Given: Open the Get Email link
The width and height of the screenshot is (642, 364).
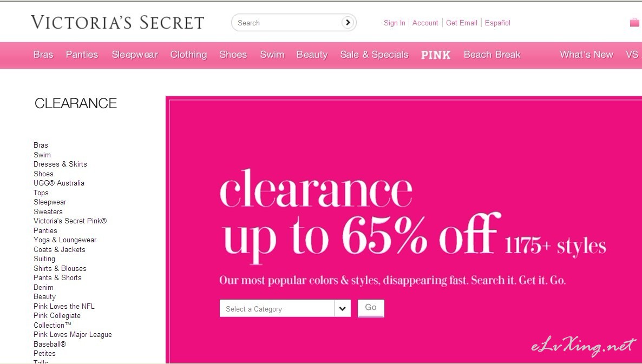Looking at the screenshot, I should coord(461,23).
